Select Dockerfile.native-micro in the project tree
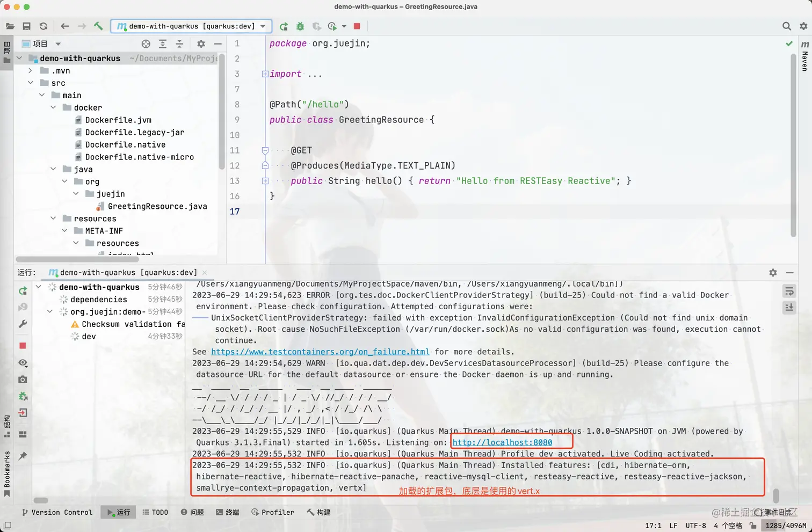The width and height of the screenshot is (812, 532). (x=139, y=157)
